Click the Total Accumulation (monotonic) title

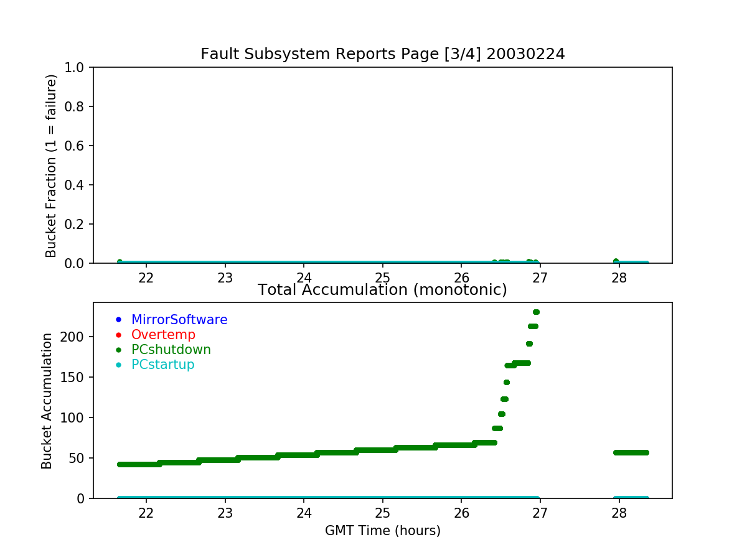[x=382, y=290]
